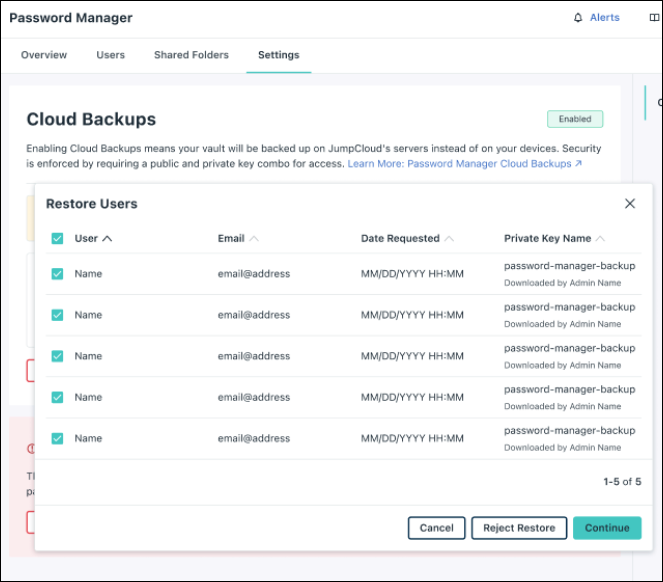Screen dimensions: 663x582
Task: Click the Reject Restore button
Action: (x=519, y=528)
